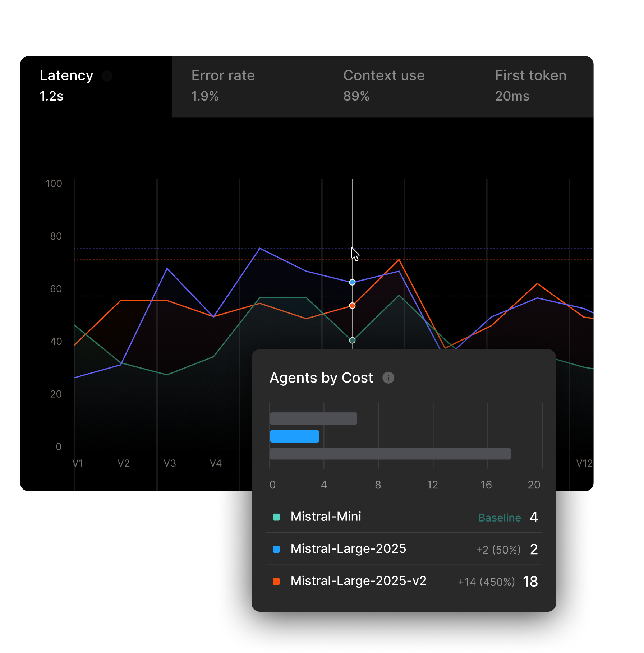
Task: Switch to the Error rate tab
Action: point(223,86)
